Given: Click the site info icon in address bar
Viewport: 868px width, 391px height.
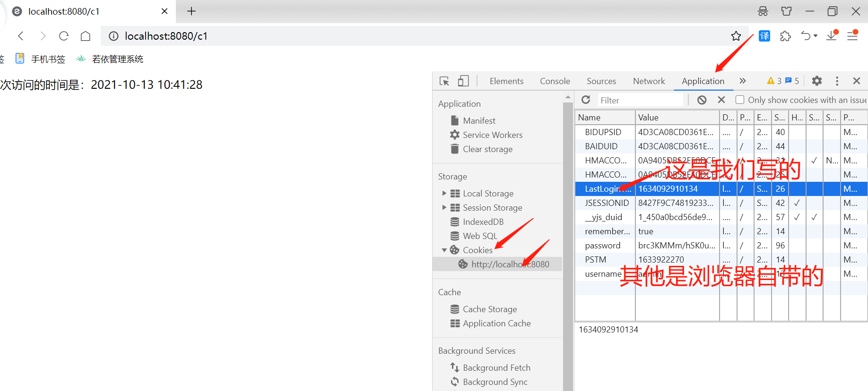Looking at the screenshot, I should point(113,36).
